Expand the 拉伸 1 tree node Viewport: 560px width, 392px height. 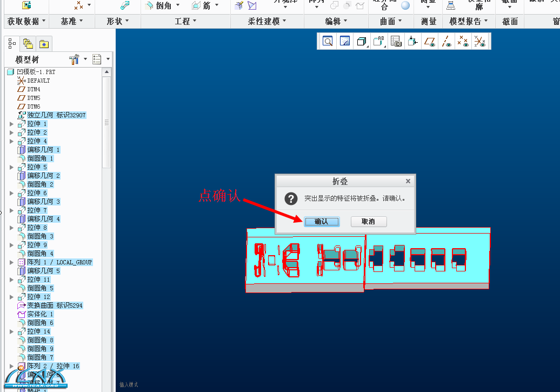[11, 124]
